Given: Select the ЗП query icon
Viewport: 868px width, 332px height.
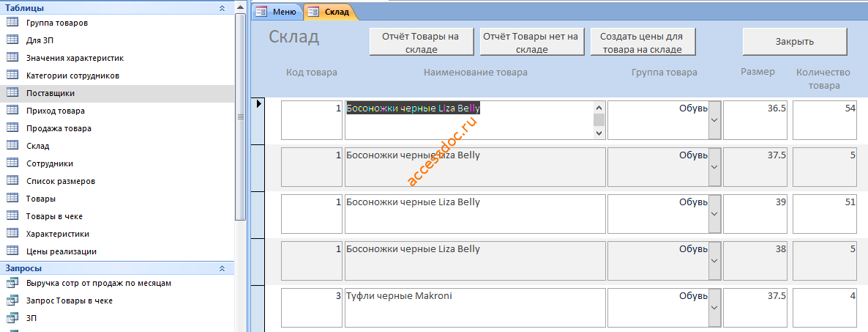Looking at the screenshot, I should (x=12, y=319).
